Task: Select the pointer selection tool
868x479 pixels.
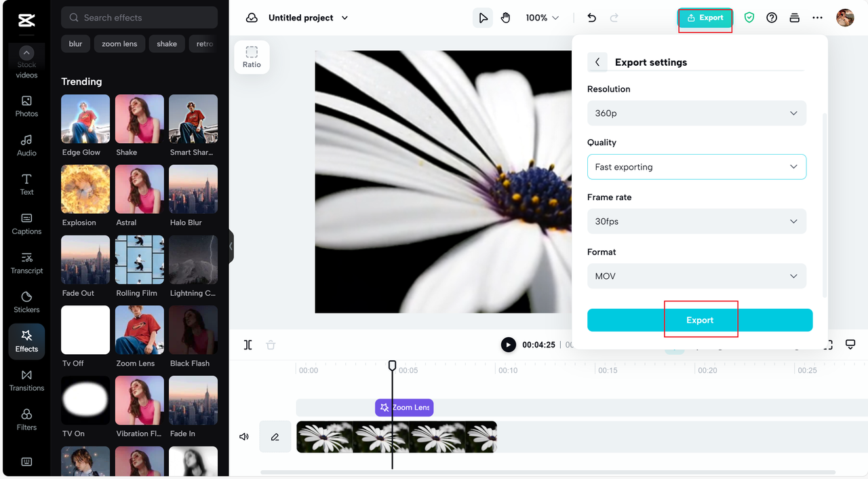Action: [483, 18]
